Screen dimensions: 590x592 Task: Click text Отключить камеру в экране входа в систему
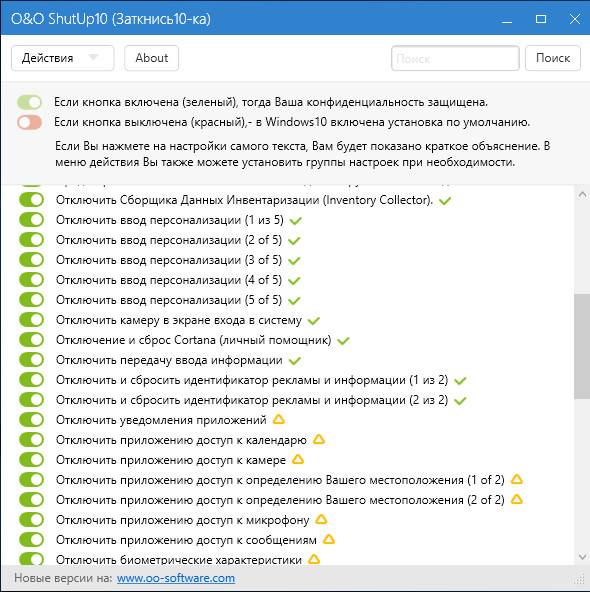click(179, 320)
